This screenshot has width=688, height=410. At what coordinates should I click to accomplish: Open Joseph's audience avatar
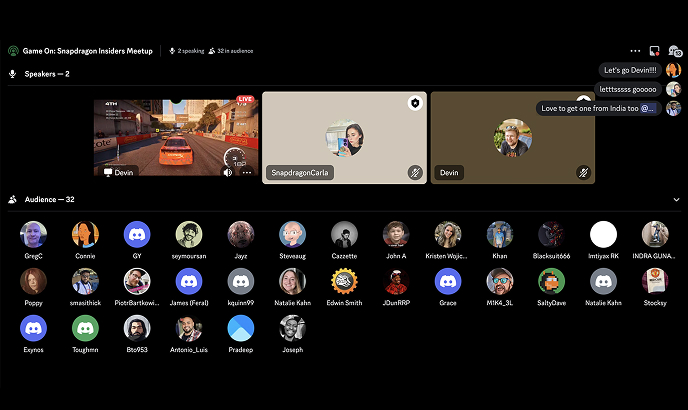292,328
